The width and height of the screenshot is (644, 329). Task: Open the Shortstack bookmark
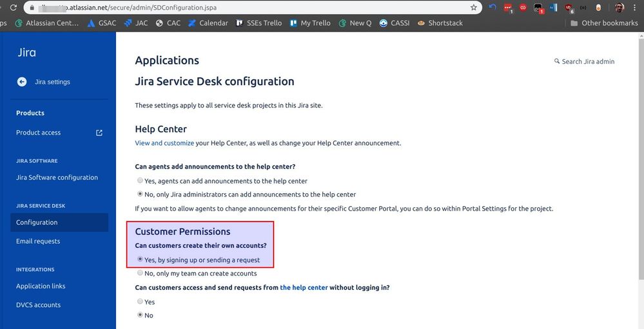(x=440, y=23)
